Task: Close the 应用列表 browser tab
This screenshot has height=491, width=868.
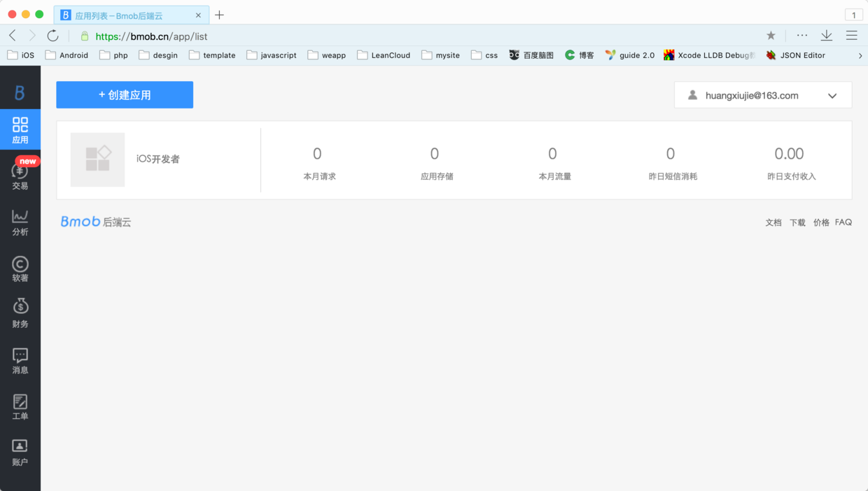Action: click(x=198, y=15)
